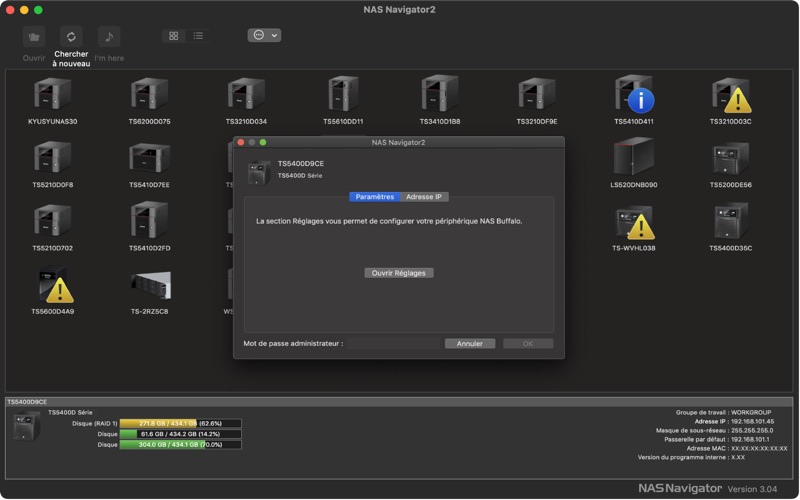Click the TS5400D device icon in bottom panel
Screen dimensions: 800x500
click(26, 426)
